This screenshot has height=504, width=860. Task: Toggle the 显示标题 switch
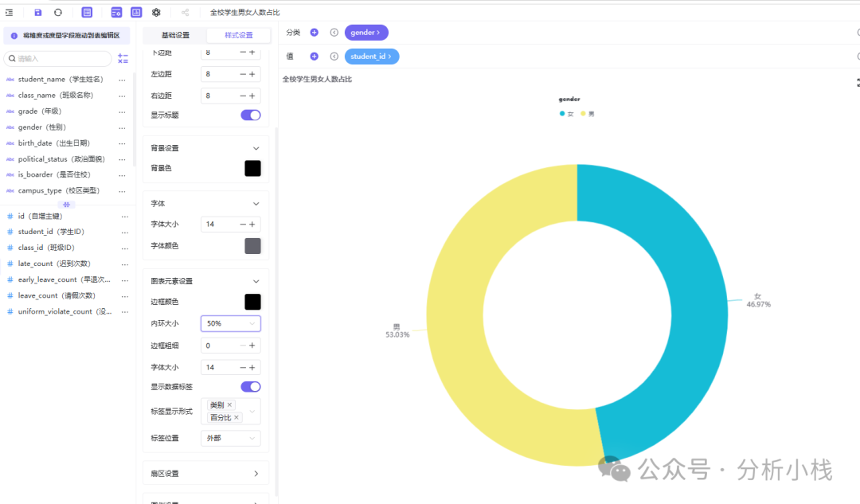click(251, 115)
